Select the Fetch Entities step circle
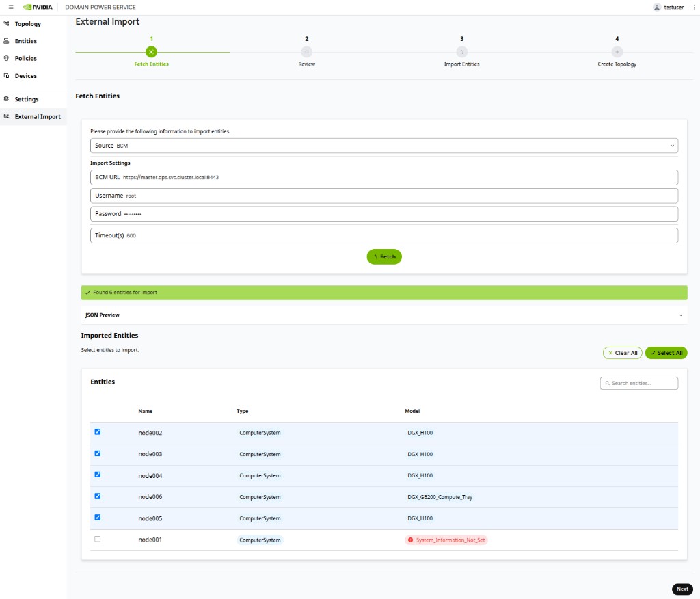 [x=151, y=52]
